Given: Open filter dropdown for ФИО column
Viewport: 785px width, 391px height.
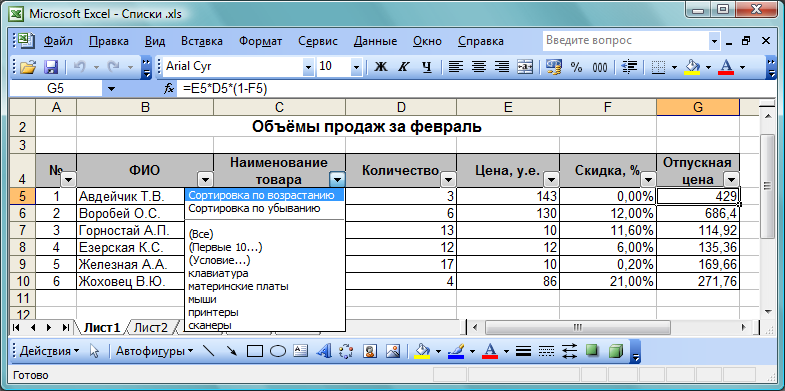Looking at the screenshot, I should tap(206, 179).
